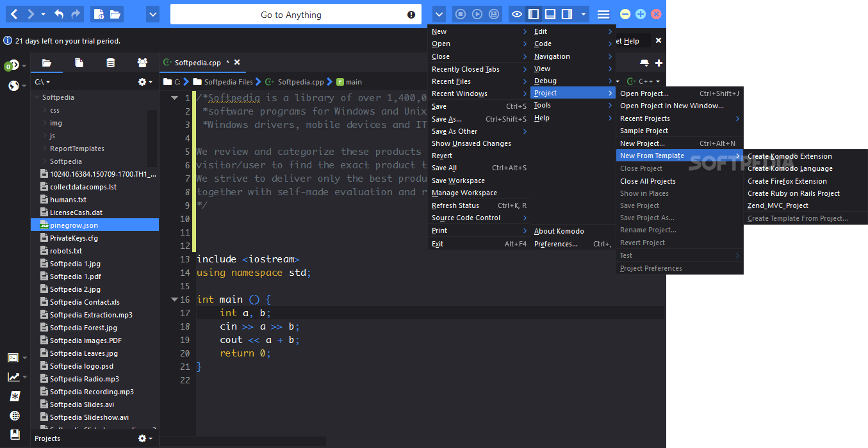Click the save macro icon
This screenshot has height=448, width=868.
coord(494,14)
